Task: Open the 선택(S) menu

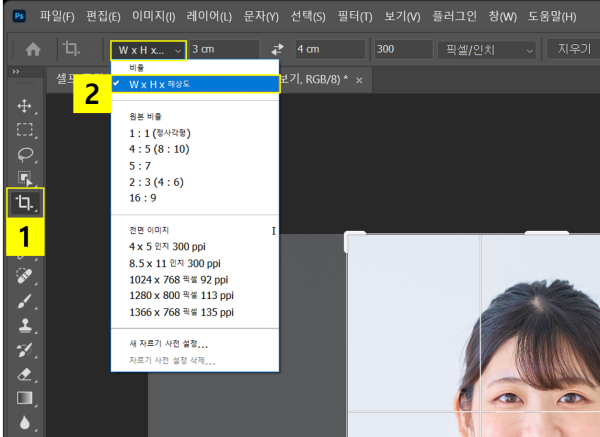Action: point(308,16)
